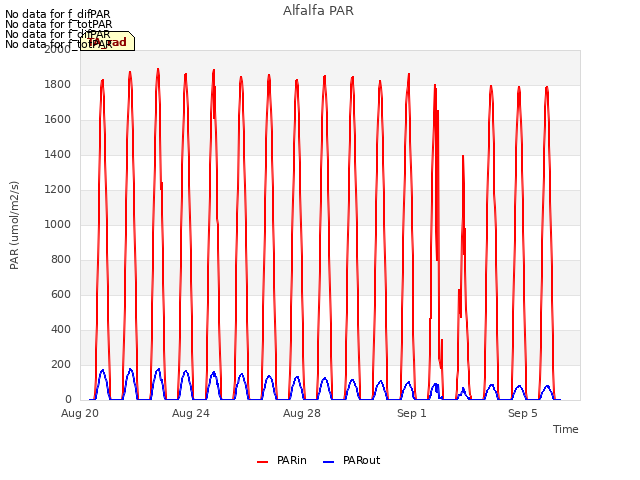
Task: Click the x-axis label Time
Action: click(565, 429)
